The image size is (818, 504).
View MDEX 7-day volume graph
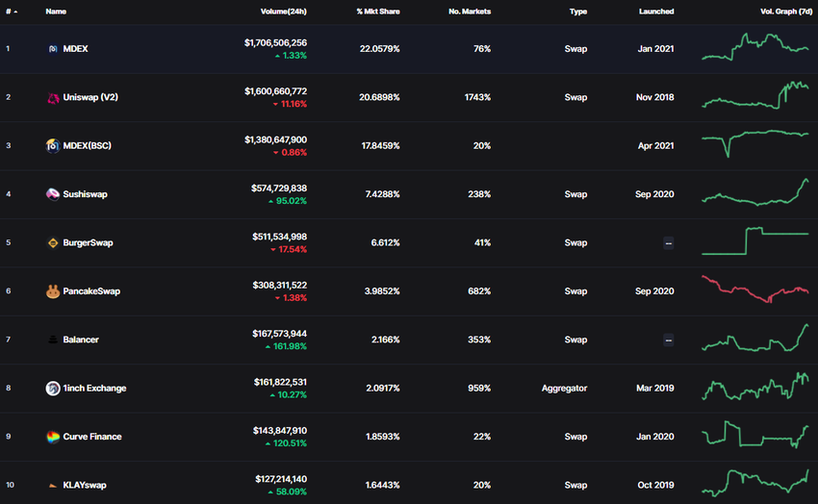(755, 47)
